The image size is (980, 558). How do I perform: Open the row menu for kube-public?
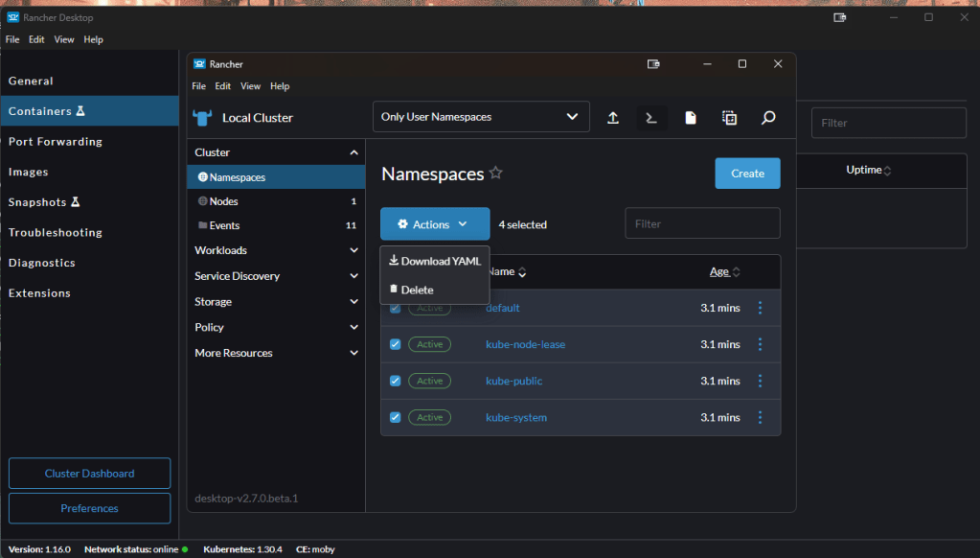760,381
